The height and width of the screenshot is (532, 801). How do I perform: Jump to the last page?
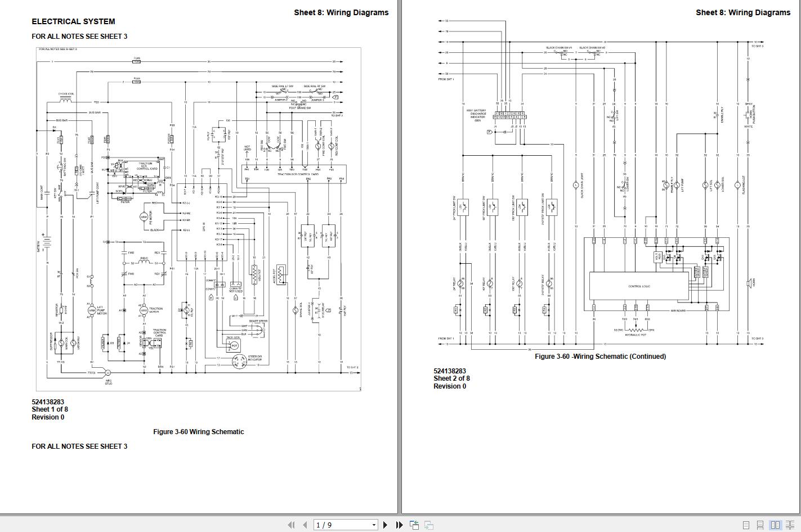click(x=399, y=525)
